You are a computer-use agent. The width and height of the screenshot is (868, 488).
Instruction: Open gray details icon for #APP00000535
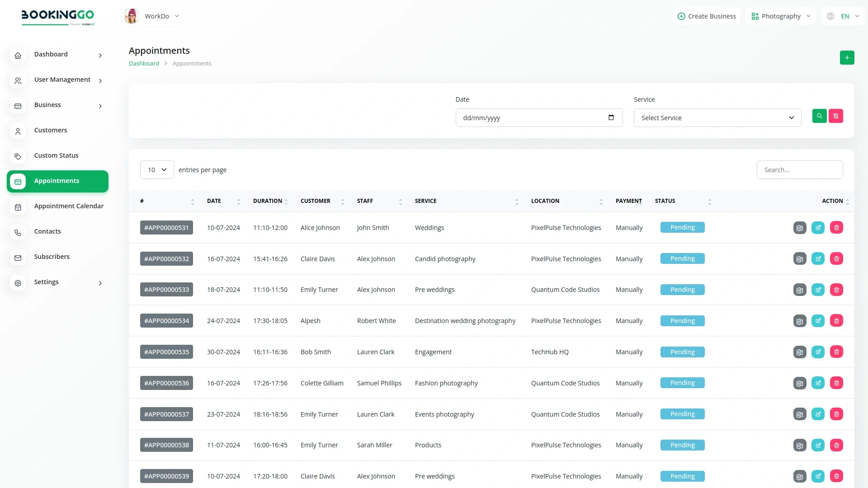pyautogui.click(x=800, y=352)
